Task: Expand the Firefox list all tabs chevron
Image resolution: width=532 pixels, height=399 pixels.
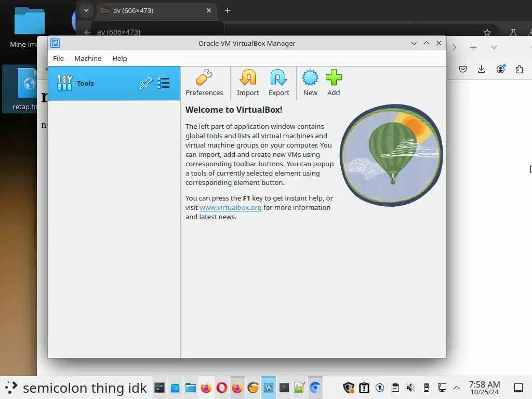Action: coord(494,47)
